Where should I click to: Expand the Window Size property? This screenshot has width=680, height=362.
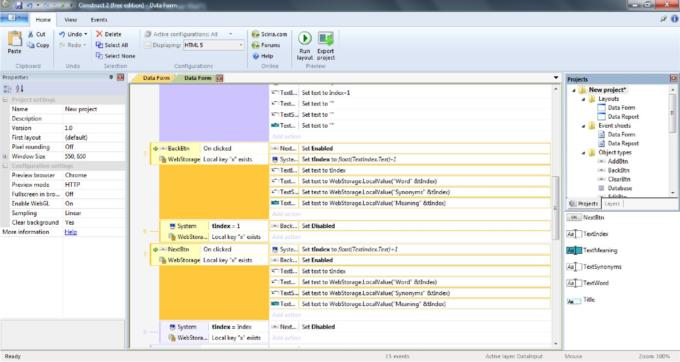click(x=5, y=157)
